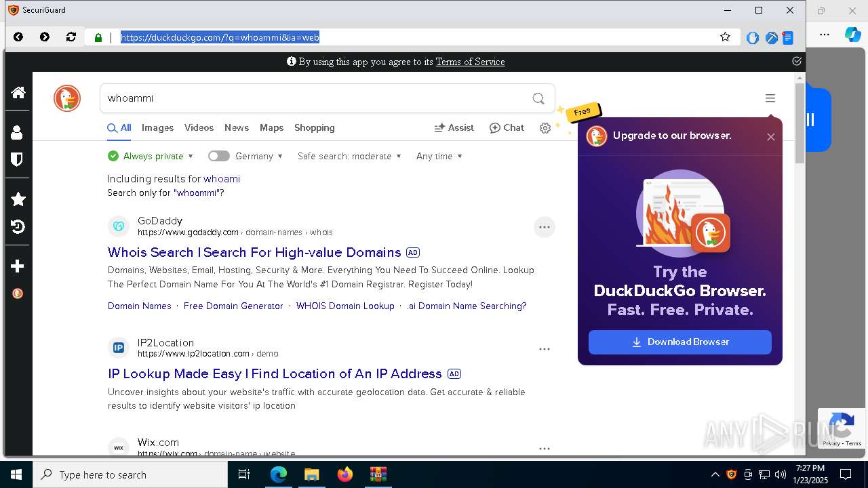Open Firefox from taskbar
The width and height of the screenshot is (868, 488).
pyautogui.click(x=344, y=474)
